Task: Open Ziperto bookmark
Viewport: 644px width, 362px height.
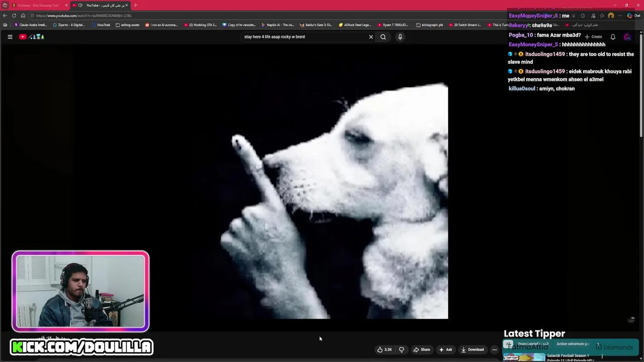Action: pyautogui.click(x=69, y=25)
